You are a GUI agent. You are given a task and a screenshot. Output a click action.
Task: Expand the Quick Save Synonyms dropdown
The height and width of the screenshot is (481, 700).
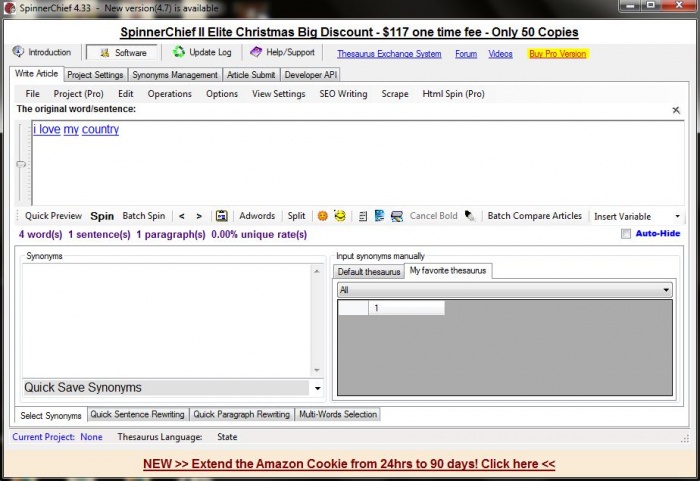coord(317,388)
